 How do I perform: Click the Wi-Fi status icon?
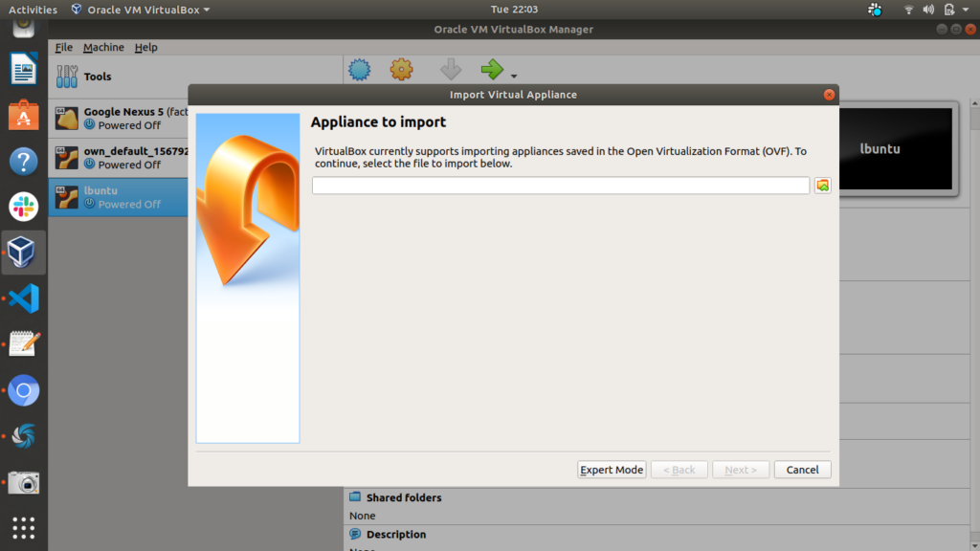point(909,10)
